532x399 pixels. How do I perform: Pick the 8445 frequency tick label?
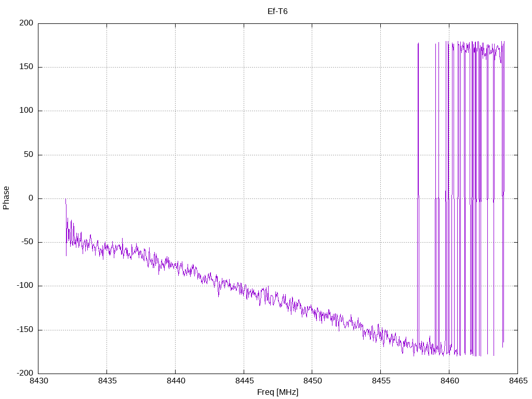[244, 381]
